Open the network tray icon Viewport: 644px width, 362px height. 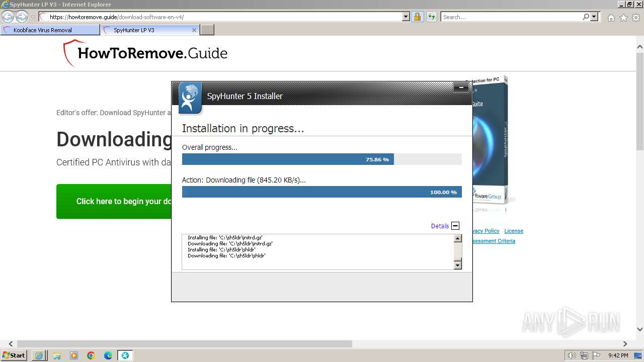pyautogui.click(x=584, y=355)
